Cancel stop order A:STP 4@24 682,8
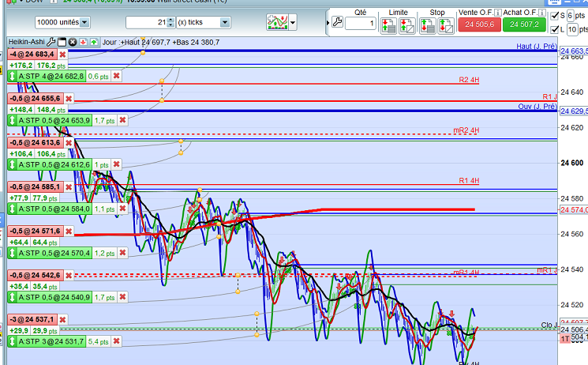 (x=117, y=76)
